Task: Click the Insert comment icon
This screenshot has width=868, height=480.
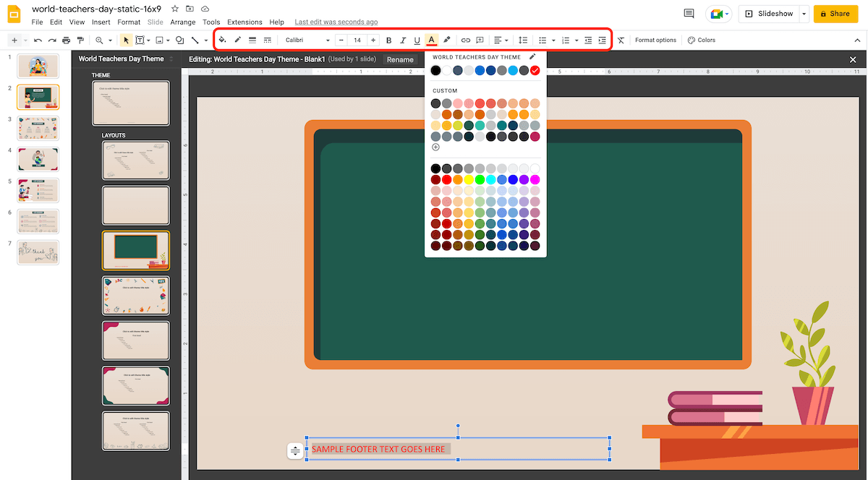Action: click(479, 40)
